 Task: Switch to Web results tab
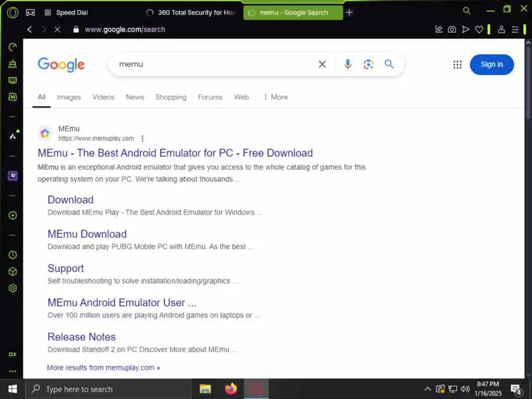(x=241, y=97)
